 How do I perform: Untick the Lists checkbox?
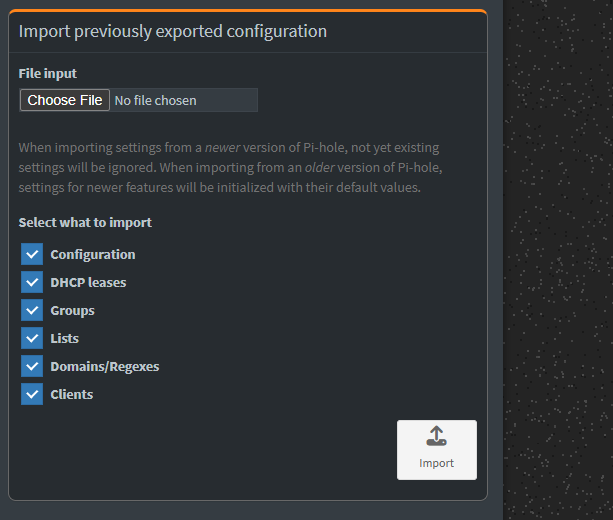[x=32, y=338]
